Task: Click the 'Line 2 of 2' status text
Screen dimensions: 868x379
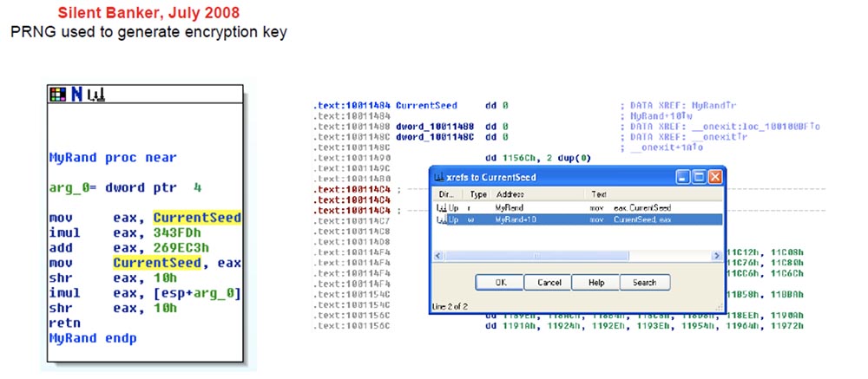Action: pos(450,306)
